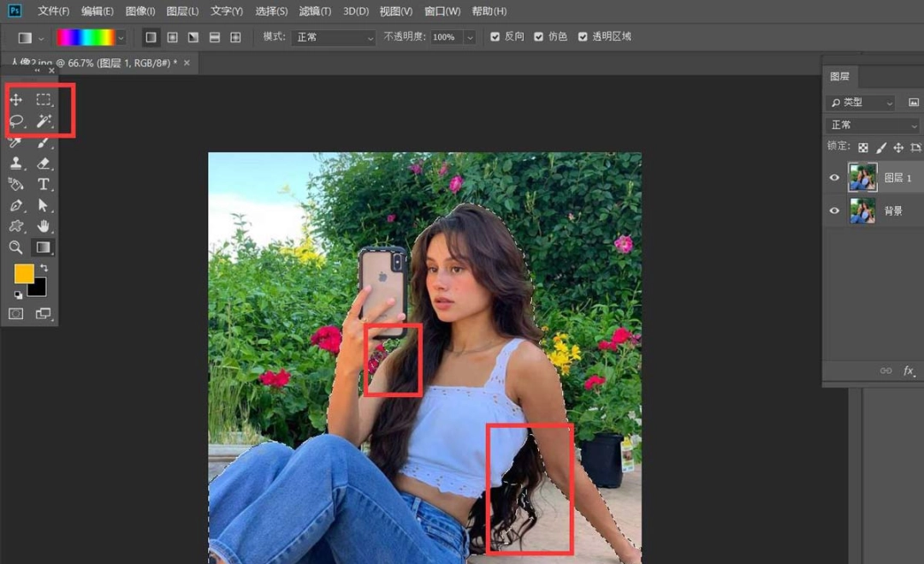Screen dimensions: 924x564
Task: Toggle the 透明区域 checkbox
Action: [583, 37]
